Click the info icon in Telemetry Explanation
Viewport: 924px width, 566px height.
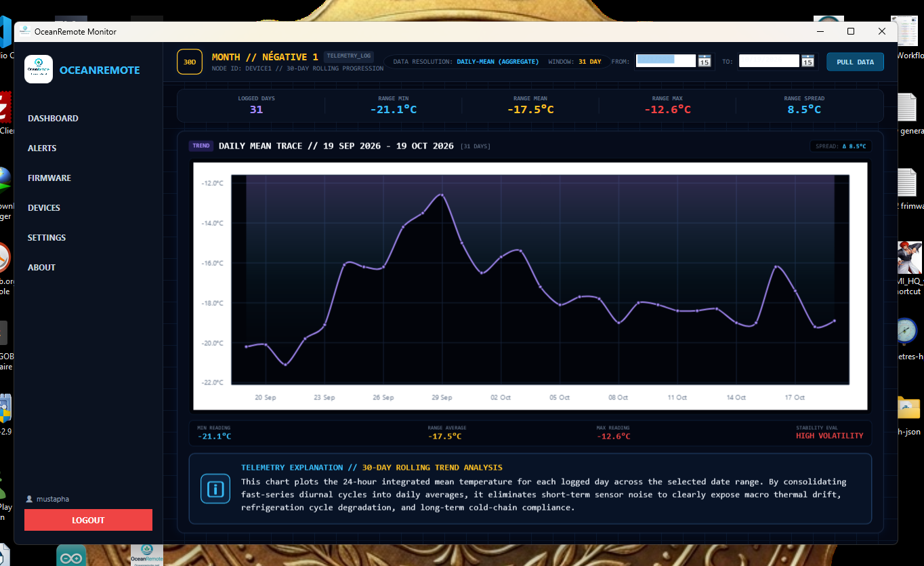(215, 488)
